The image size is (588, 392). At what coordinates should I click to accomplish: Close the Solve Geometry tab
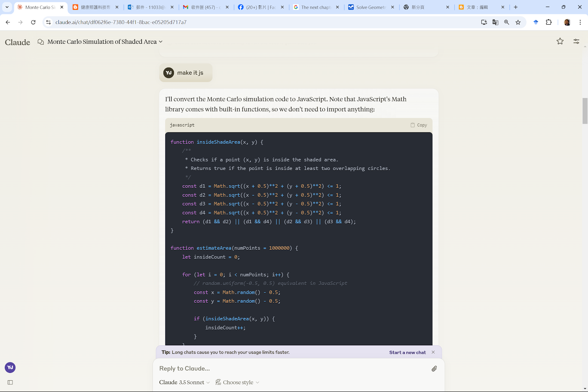tap(392, 7)
